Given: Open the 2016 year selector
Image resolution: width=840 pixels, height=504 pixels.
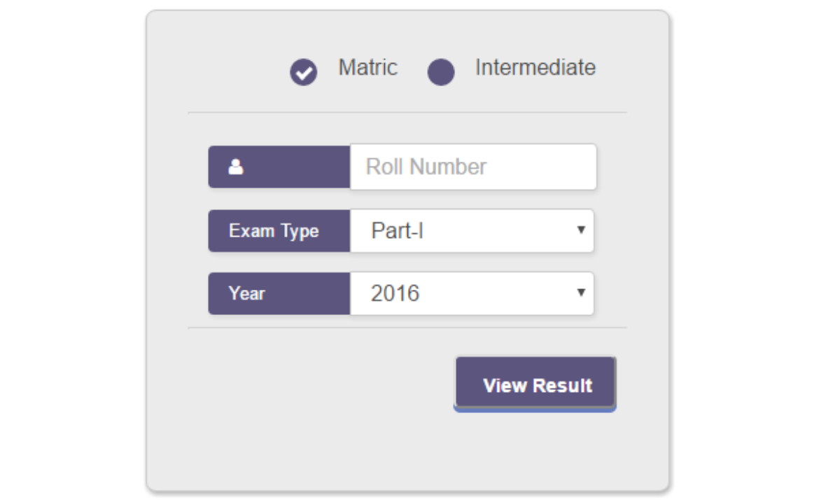Looking at the screenshot, I should click(x=472, y=293).
